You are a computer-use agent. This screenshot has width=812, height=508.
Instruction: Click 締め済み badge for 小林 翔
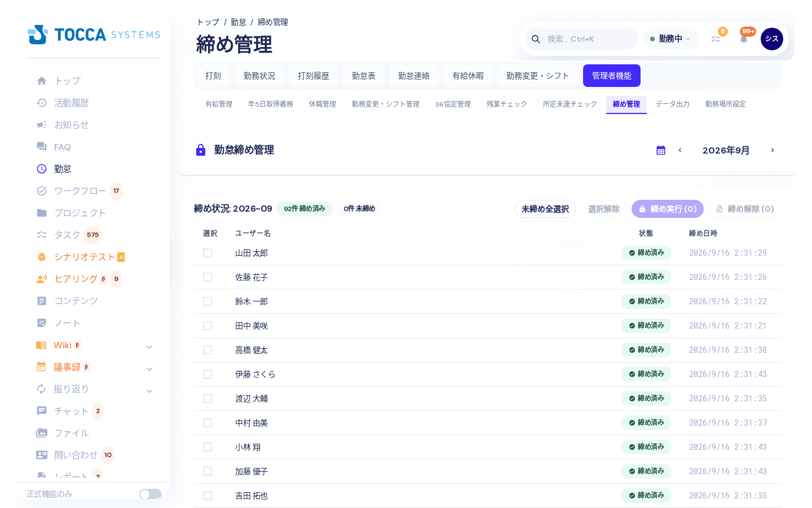tap(646, 447)
